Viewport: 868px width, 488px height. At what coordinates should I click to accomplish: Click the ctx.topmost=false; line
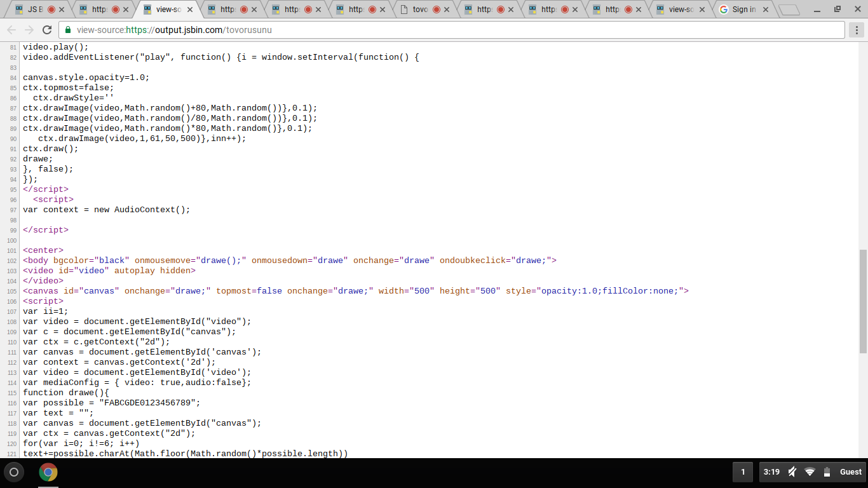coord(69,88)
